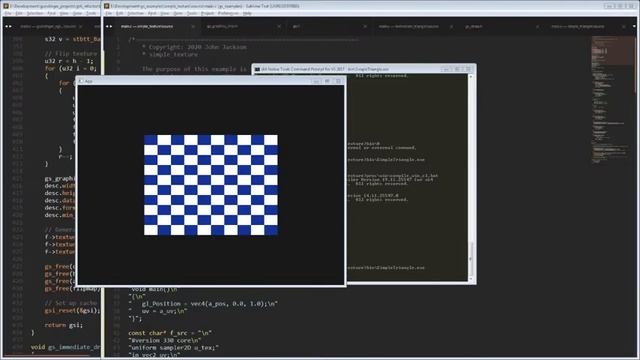Open Preferences menu in right Sublime window

[x=228, y=13]
